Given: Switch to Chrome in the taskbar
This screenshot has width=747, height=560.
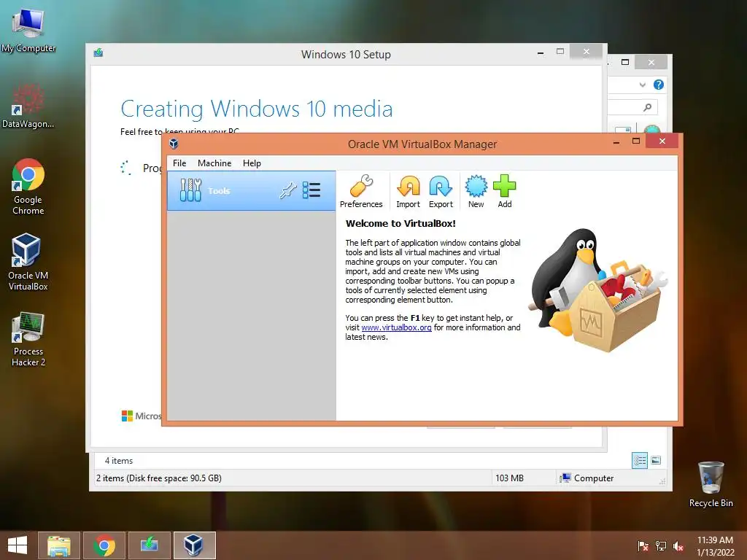Looking at the screenshot, I should point(104,545).
